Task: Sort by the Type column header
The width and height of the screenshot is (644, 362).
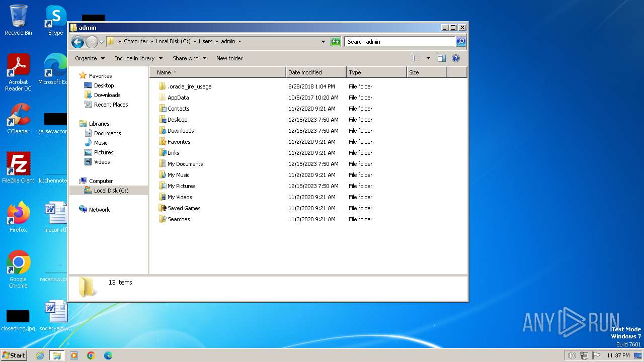Action: [376, 72]
